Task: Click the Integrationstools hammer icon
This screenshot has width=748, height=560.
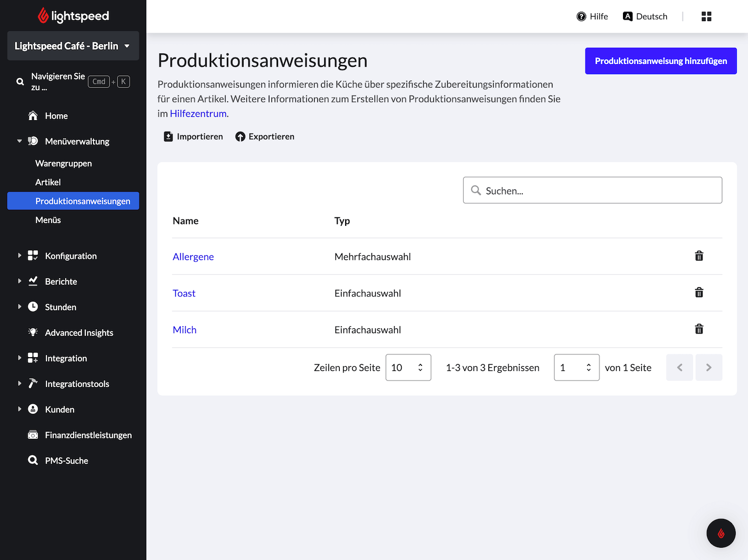Action: (33, 383)
